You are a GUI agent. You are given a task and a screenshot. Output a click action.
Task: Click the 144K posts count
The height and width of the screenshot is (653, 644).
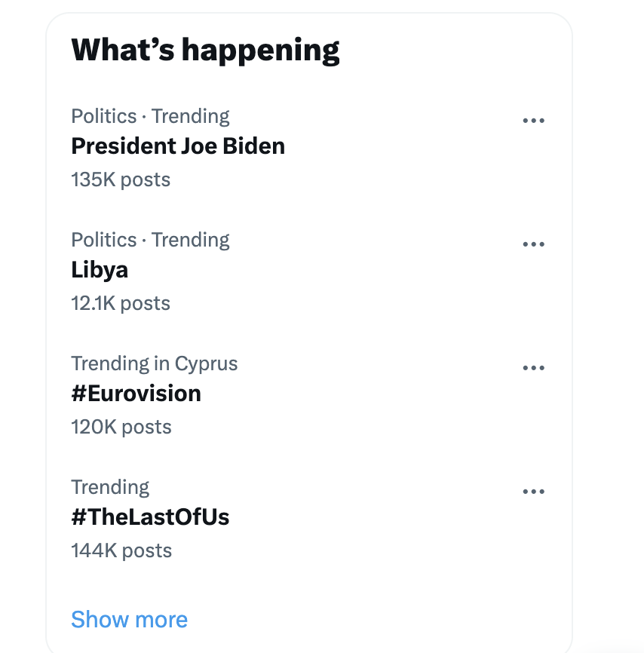pos(121,550)
